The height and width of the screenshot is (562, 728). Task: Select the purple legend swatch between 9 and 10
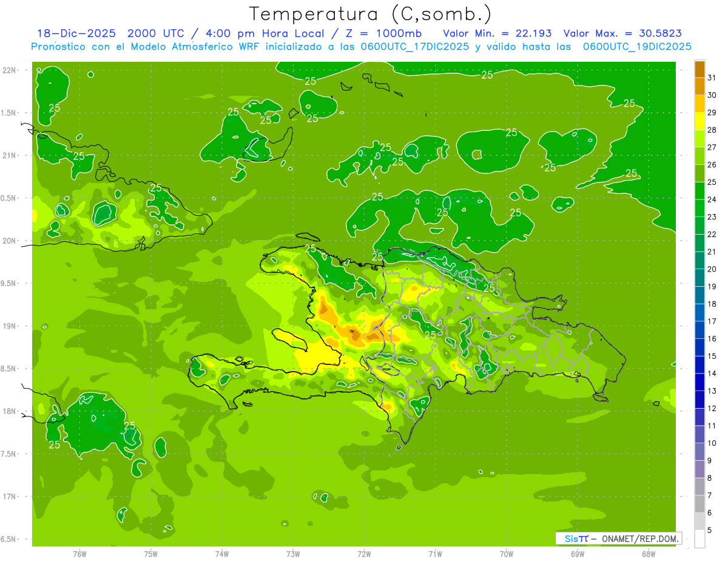pos(699,452)
